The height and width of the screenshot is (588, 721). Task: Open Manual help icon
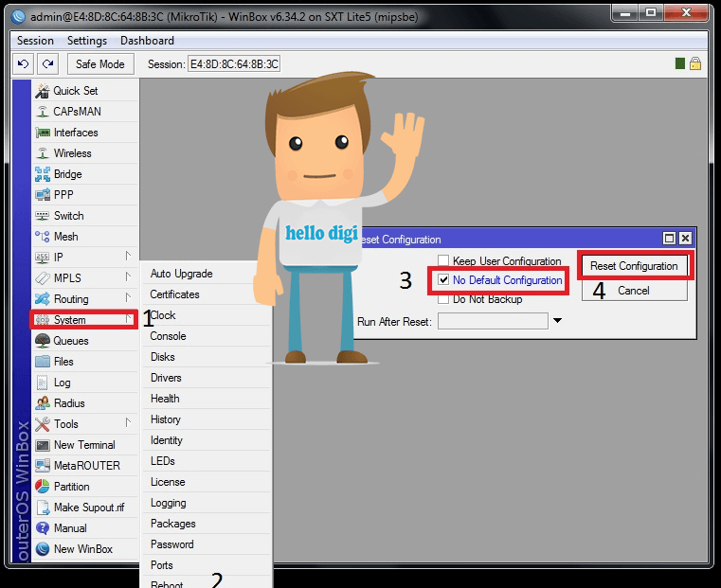click(43, 528)
